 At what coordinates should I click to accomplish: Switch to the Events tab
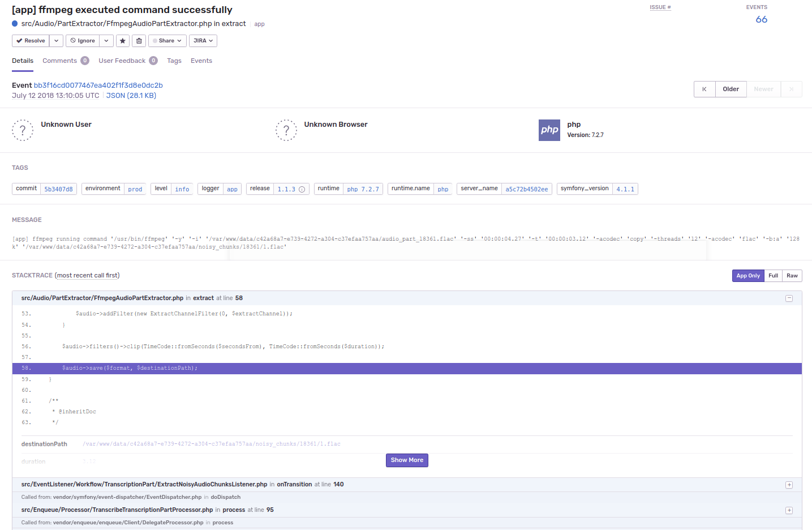pos(201,61)
